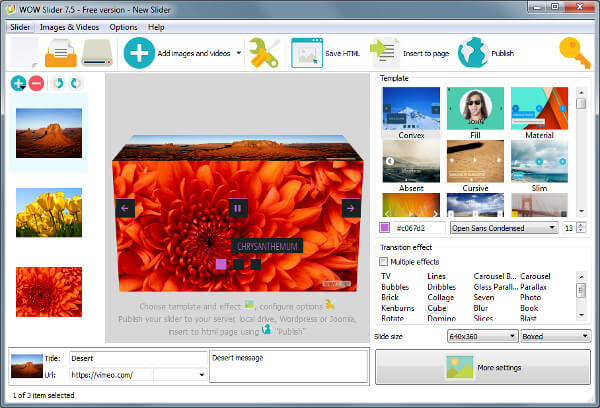
Task: Open the Open Sans Condensed font dropdown
Action: 503,228
